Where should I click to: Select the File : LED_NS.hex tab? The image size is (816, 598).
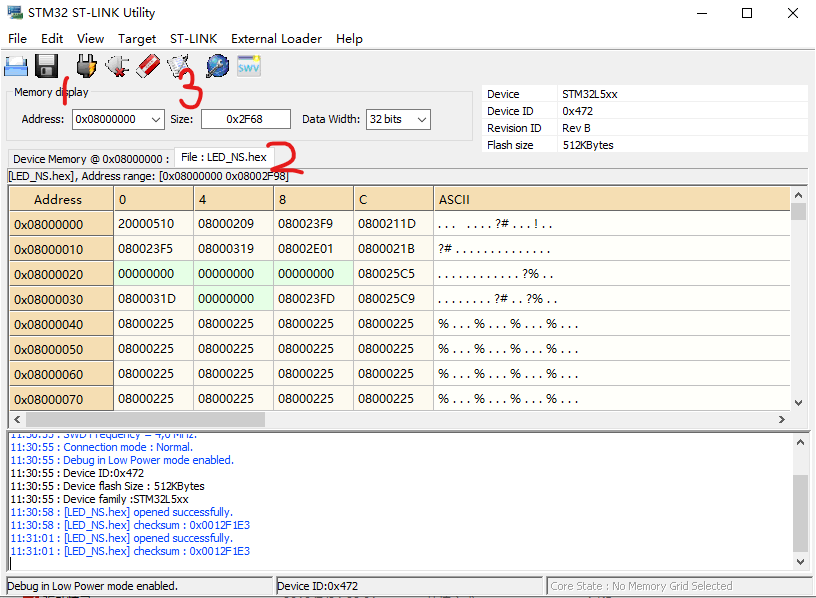pyautogui.click(x=224, y=157)
